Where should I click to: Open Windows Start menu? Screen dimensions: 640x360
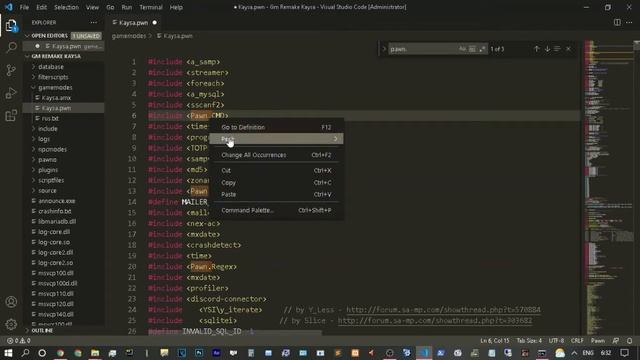[8, 353]
